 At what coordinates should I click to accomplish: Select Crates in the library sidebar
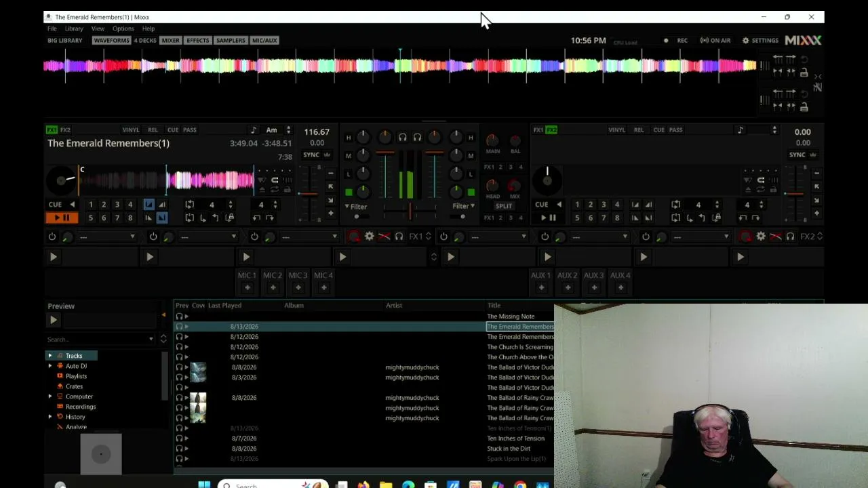[74, 386]
